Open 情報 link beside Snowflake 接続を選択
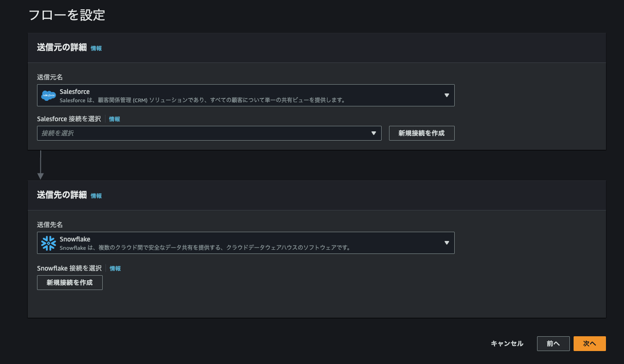The height and width of the screenshot is (364, 624). coord(115,268)
